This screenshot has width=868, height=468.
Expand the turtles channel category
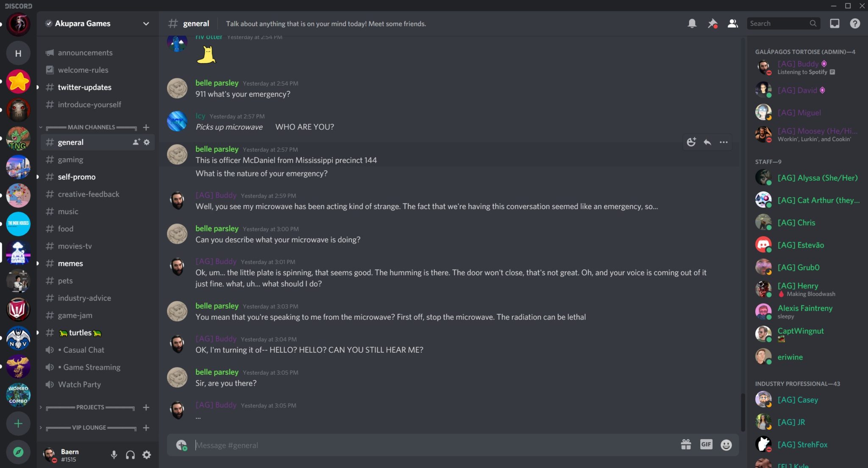pos(37,332)
